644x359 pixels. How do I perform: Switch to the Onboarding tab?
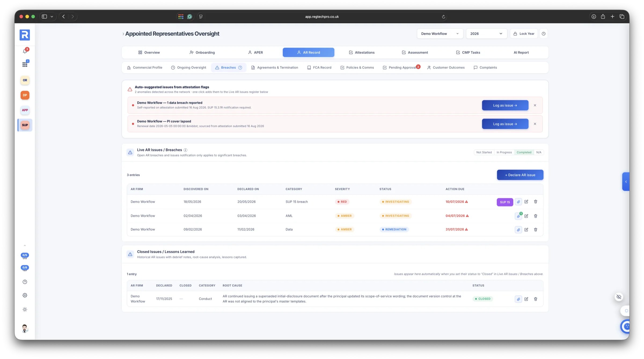coord(202,53)
